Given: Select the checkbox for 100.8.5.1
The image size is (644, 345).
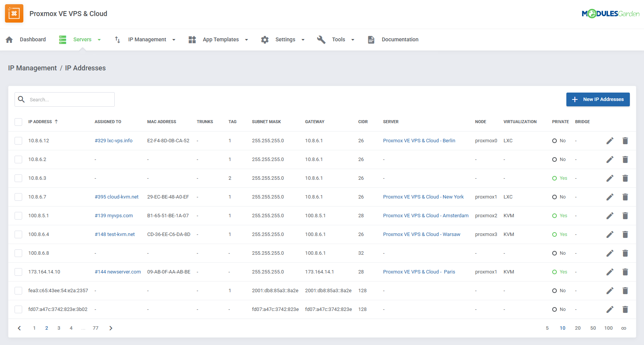Looking at the screenshot, I should (x=18, y=215).
